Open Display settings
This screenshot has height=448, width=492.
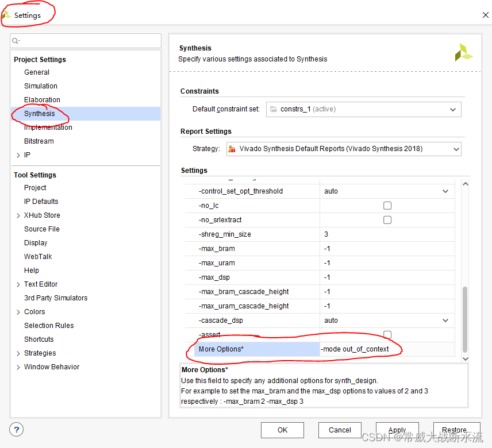point(36,242)
